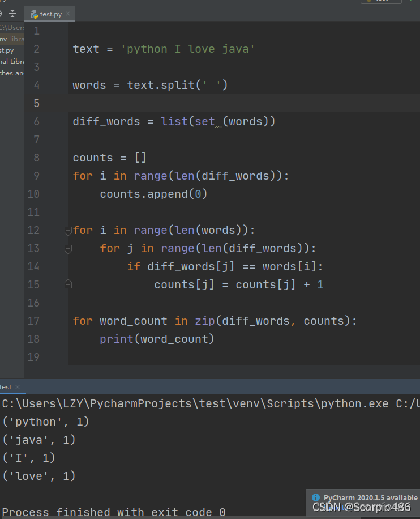Open the test run tab in the Run panel
Image resolution: width=420 pixels, height=519 pixels.
[x=6, y=387]
